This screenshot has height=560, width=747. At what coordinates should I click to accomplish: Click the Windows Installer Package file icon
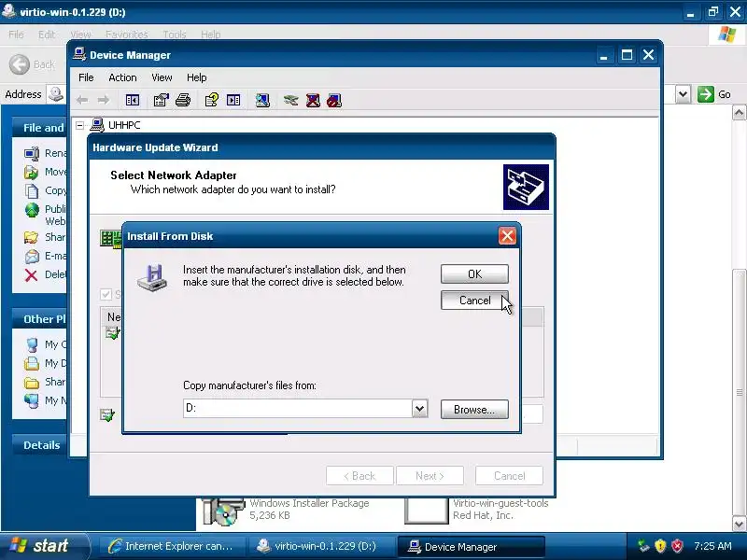click(x=223, y=511)
